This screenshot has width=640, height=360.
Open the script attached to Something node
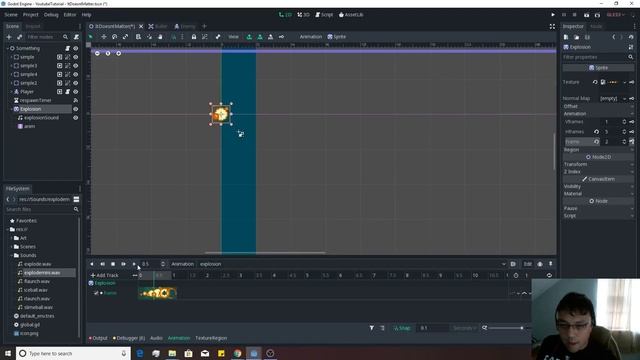click(68, 48)
